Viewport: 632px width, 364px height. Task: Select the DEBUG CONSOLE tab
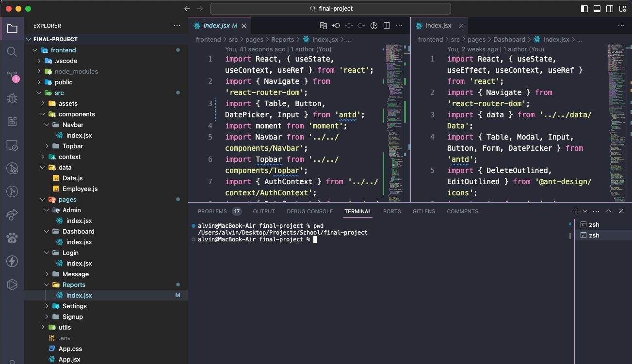click(x=309, y=211)
